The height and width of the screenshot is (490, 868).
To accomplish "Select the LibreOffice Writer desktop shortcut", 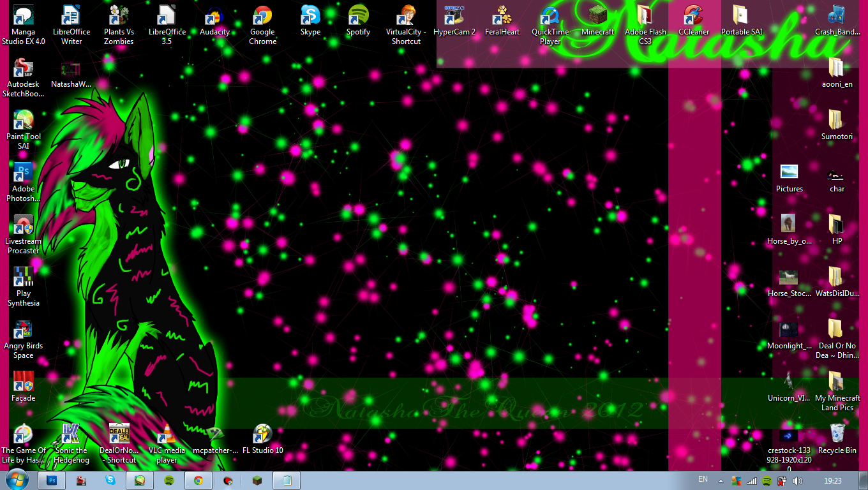I will click(x=71, y=17).
